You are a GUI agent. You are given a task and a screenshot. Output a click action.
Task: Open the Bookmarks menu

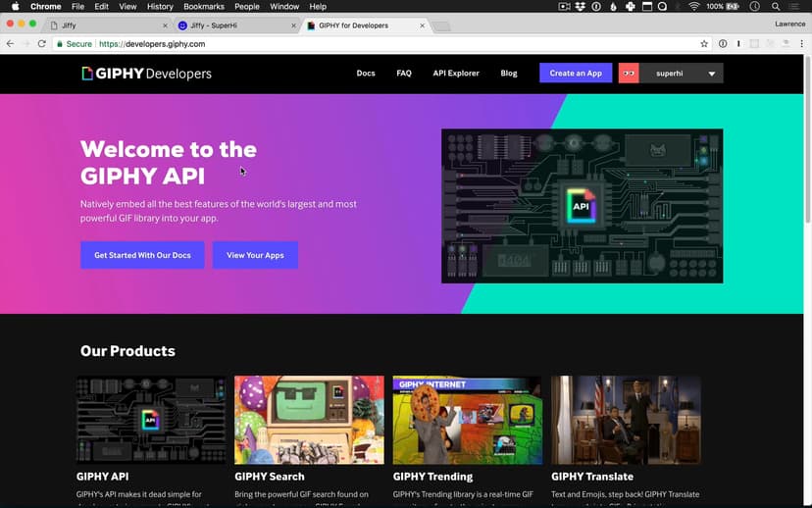204,7
